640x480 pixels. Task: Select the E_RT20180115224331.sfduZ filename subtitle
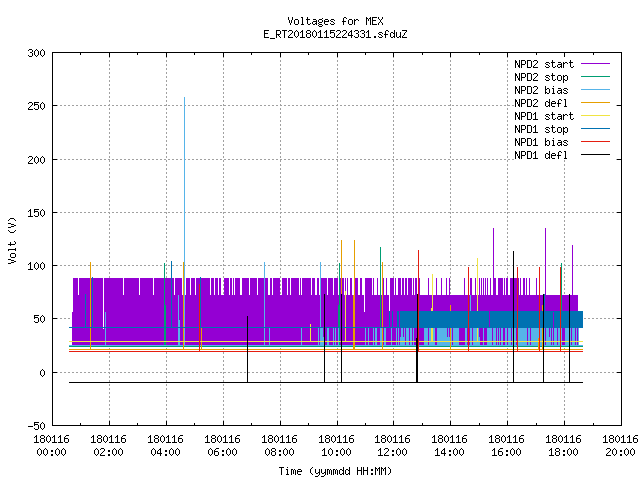335,34
